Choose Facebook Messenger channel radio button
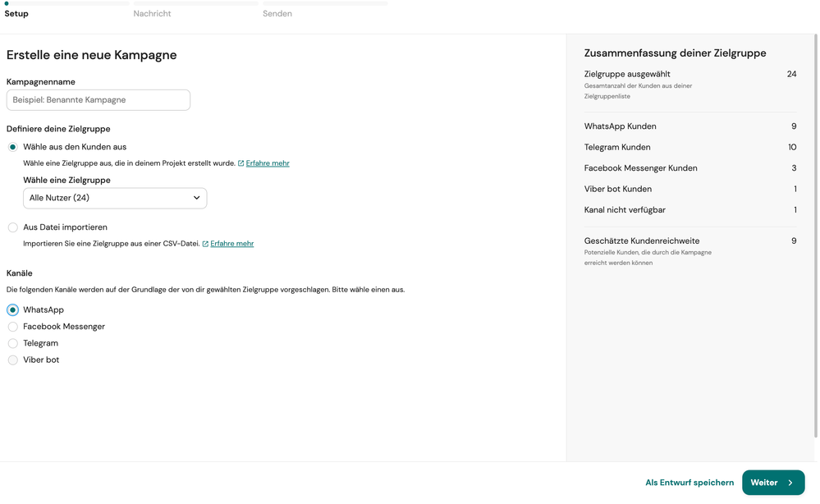 coord(13,327)
